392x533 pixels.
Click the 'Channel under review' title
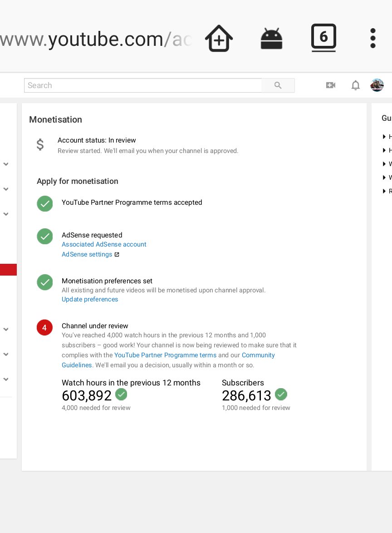click(95, 326)
